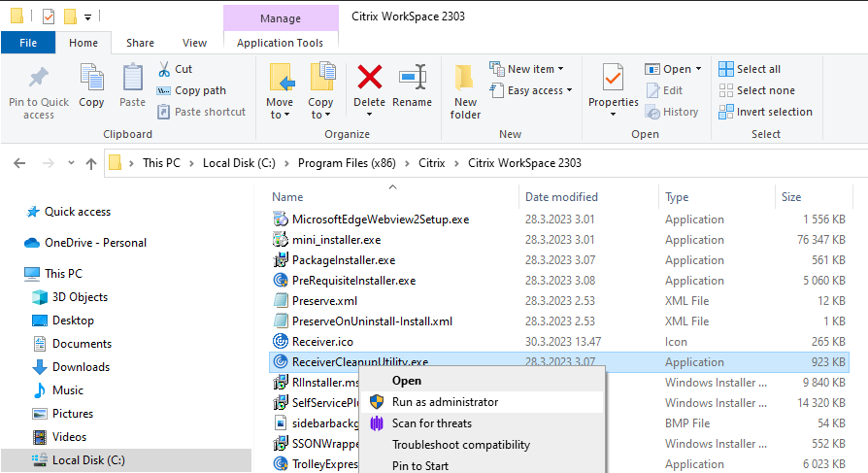The height and width of the screenshot is (473, 868).
Task: Go up one folder level arrow
Action: (x=91, y=163)
